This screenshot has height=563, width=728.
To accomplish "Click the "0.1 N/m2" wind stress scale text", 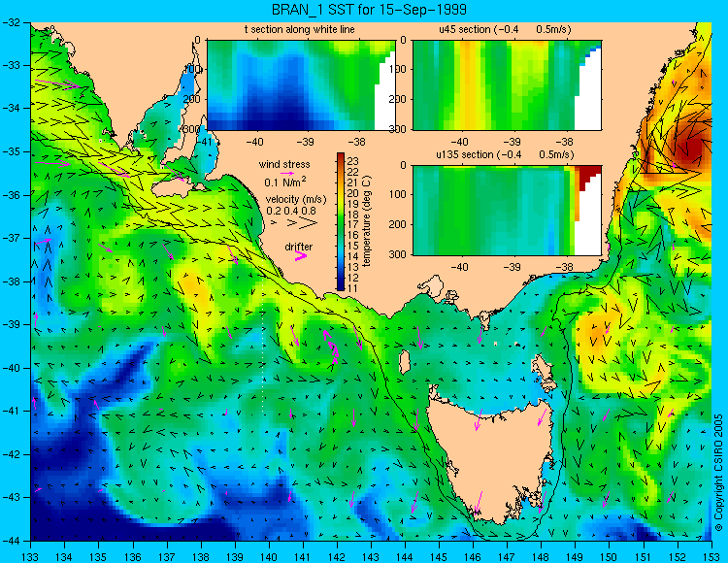I will pyautogui.click(x=285, y=182).
